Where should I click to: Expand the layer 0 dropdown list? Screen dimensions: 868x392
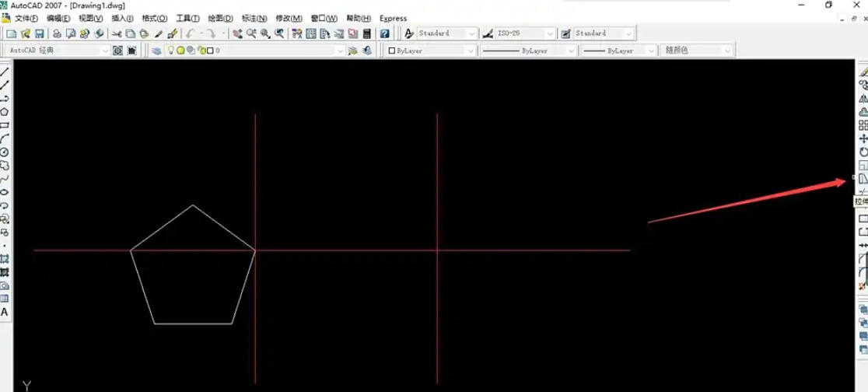340,51
